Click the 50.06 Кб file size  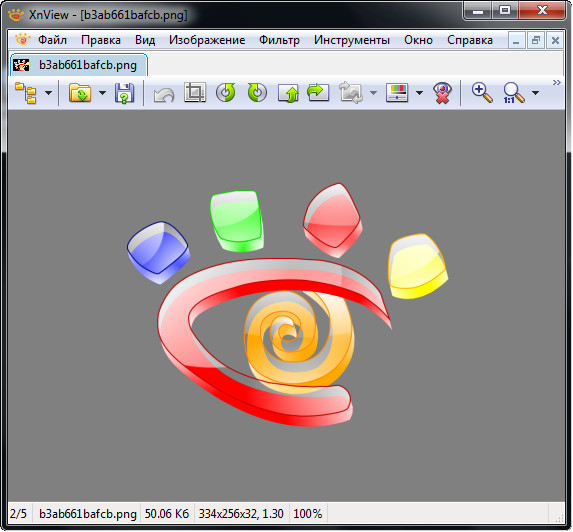tap(167, 514)
